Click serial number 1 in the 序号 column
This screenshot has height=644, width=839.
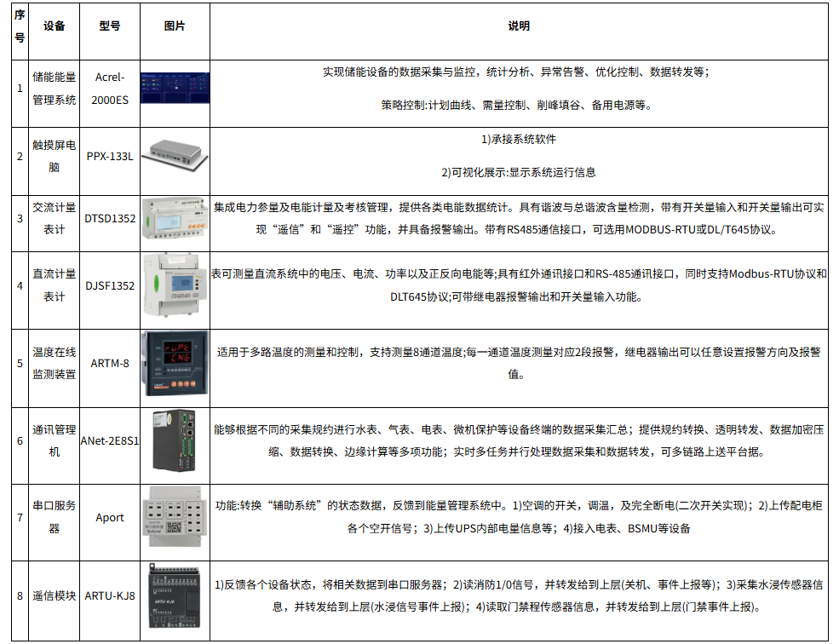pos(20,89)
